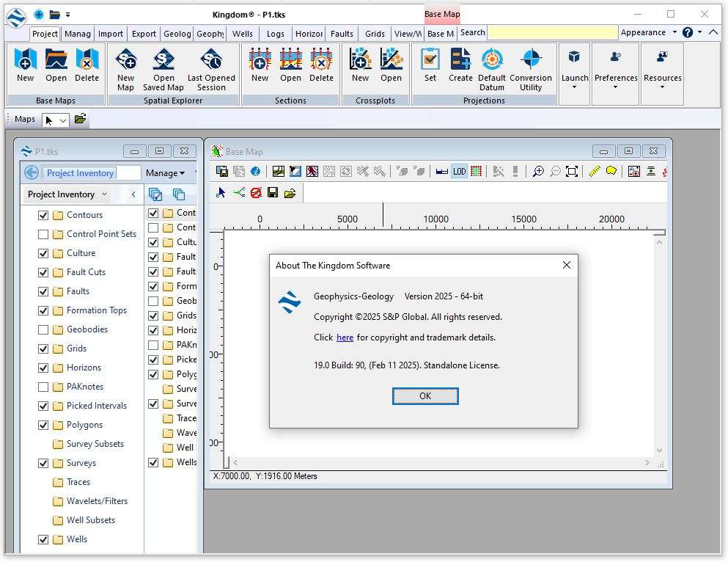
Task: Click zoom in magnifier on Base Map toolbar
Action: (538, 172)
